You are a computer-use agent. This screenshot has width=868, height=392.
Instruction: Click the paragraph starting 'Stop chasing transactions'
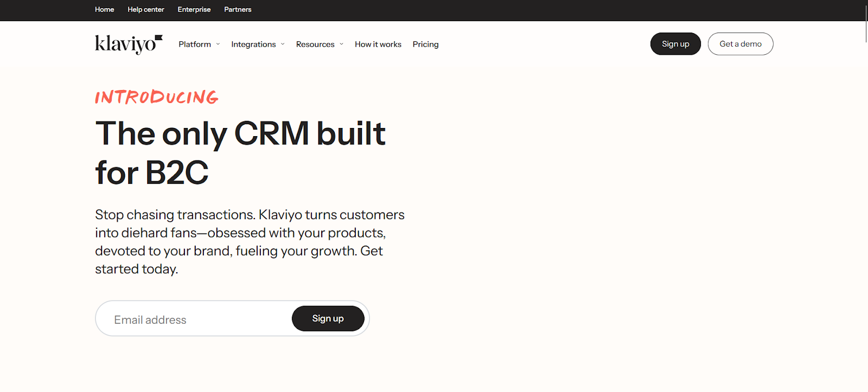pos(250,242)
